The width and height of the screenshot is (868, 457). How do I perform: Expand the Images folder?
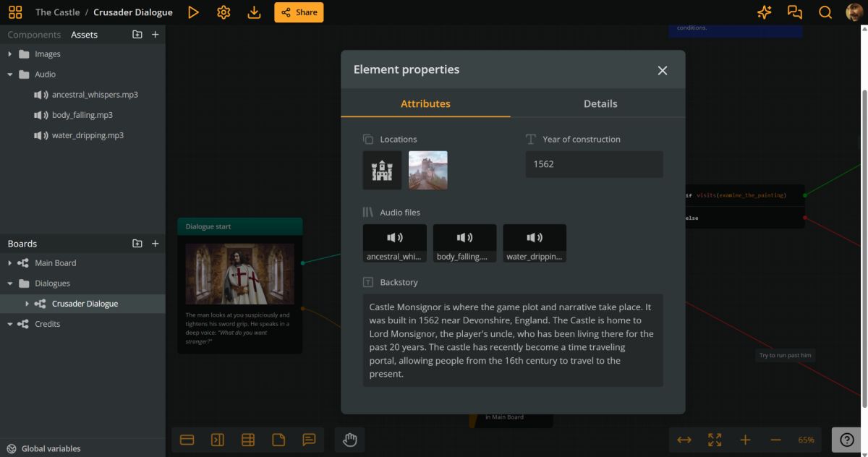9,54
